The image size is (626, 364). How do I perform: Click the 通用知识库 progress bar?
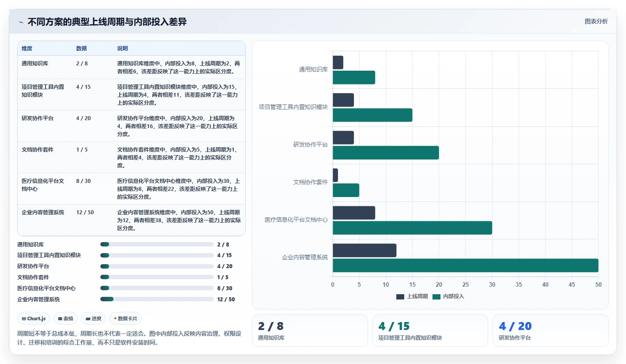[x=157, y=244]
